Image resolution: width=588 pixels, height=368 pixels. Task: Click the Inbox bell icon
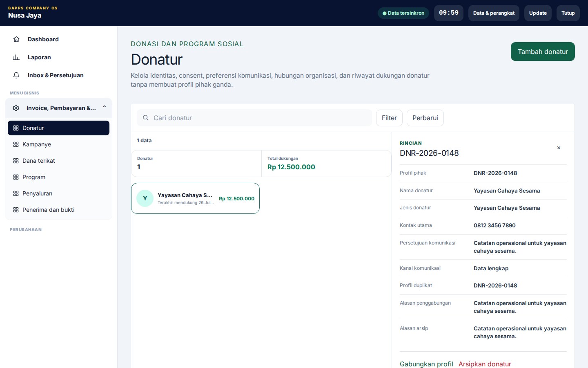[16, 75]
